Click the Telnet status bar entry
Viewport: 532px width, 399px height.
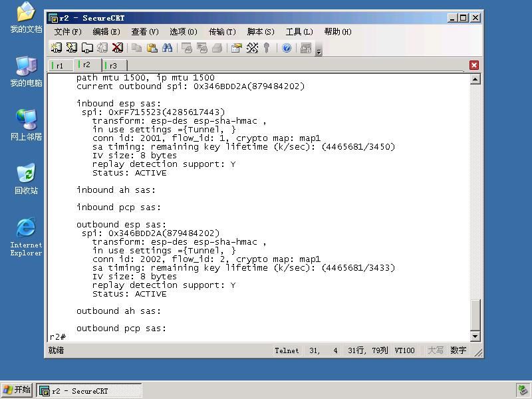(x=287, y=350)
